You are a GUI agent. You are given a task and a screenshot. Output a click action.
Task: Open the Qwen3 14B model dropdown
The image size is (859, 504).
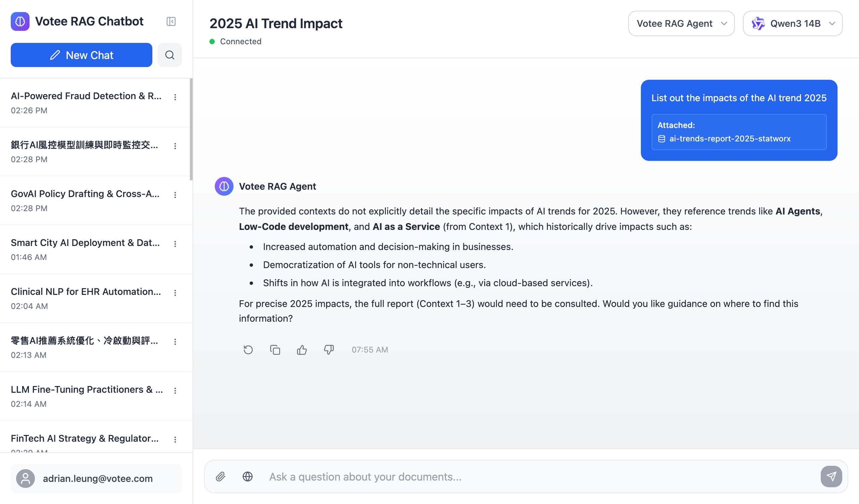[x=792, y=23]
